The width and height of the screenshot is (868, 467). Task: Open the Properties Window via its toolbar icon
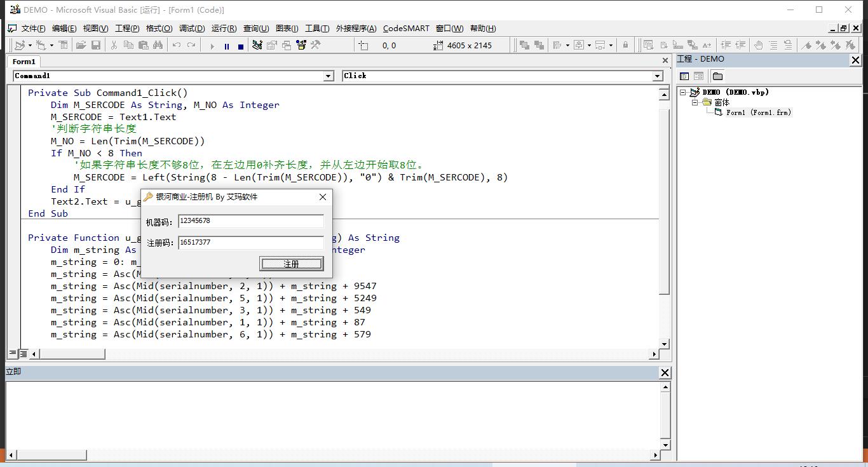(271, 44)
